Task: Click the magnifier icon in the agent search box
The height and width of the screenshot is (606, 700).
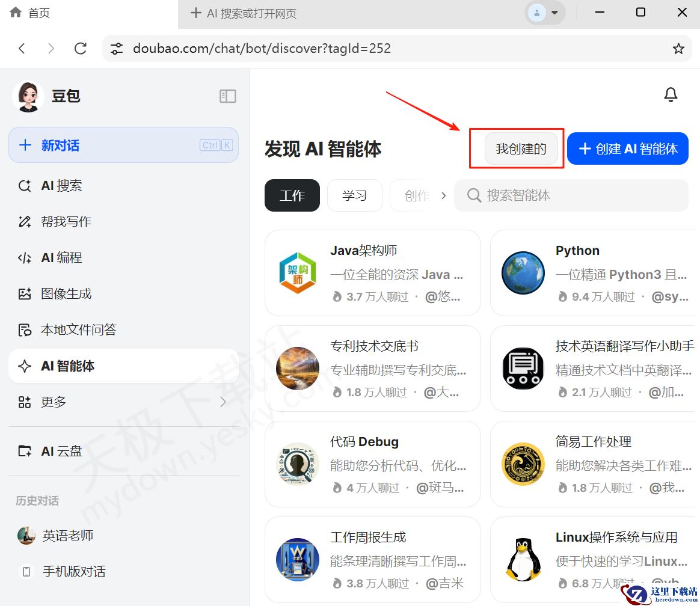Action: 474,195
